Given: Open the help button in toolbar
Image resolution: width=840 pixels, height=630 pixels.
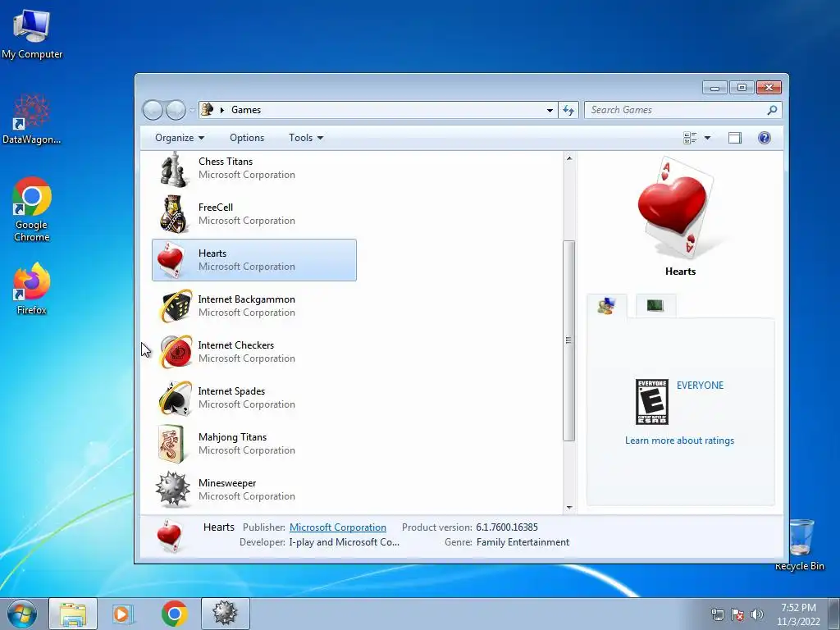Looking at the screenshot, I should [x=765, y=138].
